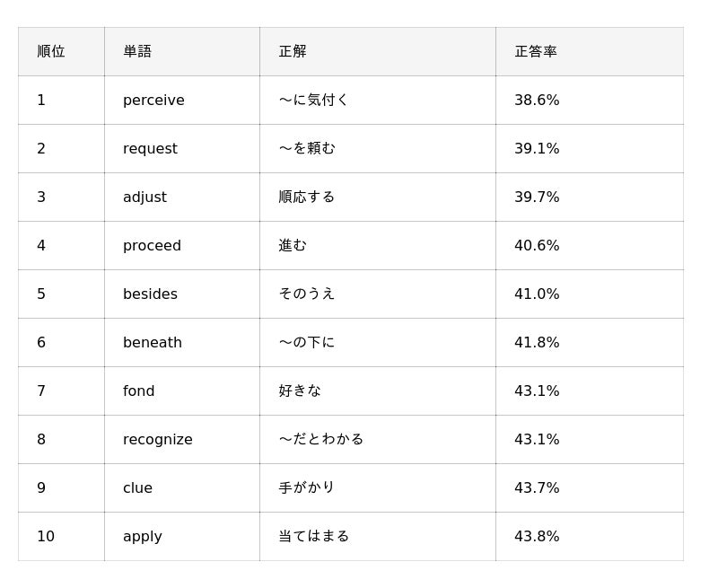This screenshot has height=588, width=718.
Task: Click the 正解 column header
Action: pos(293,51)
